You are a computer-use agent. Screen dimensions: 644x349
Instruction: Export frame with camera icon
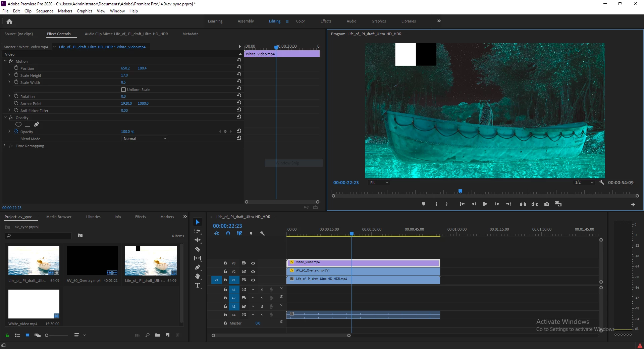547,204
